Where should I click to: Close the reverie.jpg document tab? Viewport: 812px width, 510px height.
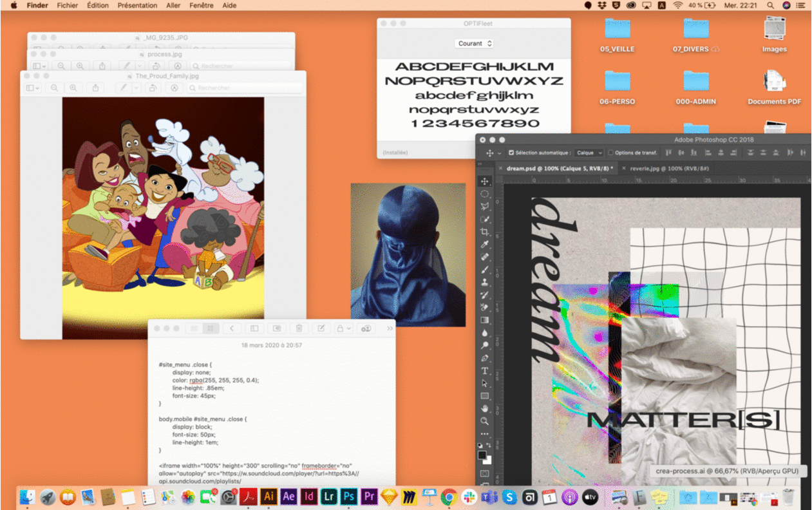pyautogui.click(x=624, y=168)
